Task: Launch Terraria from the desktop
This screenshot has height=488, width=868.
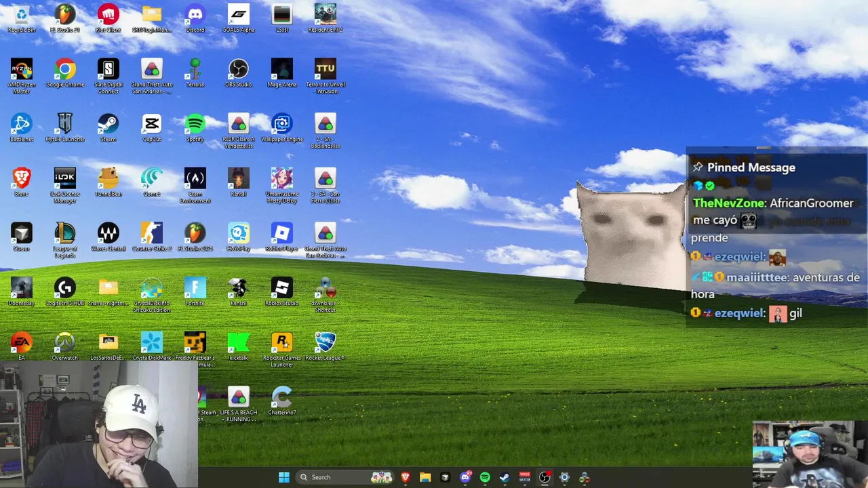Action: click(x=195, y=73)
